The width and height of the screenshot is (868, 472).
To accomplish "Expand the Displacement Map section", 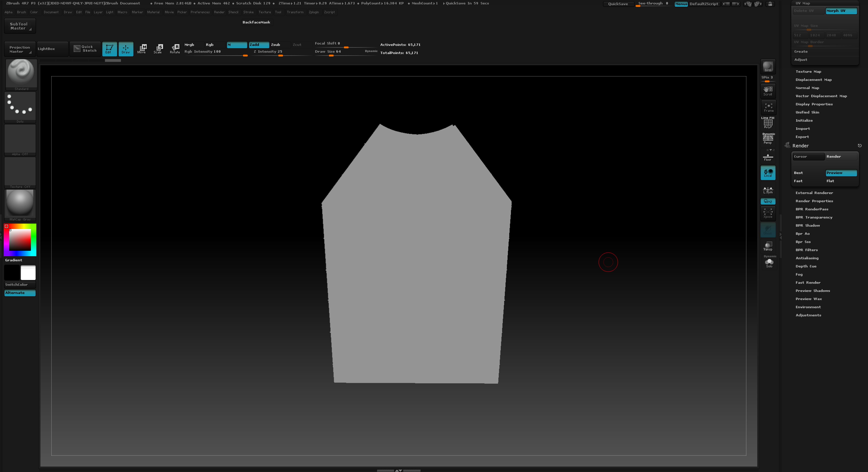I will click(813, 80).
